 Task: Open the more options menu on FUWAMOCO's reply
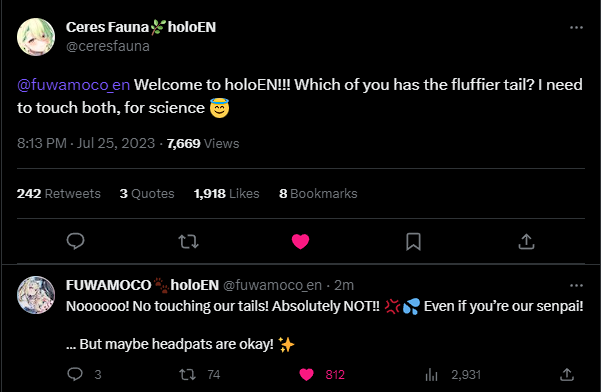576,285
